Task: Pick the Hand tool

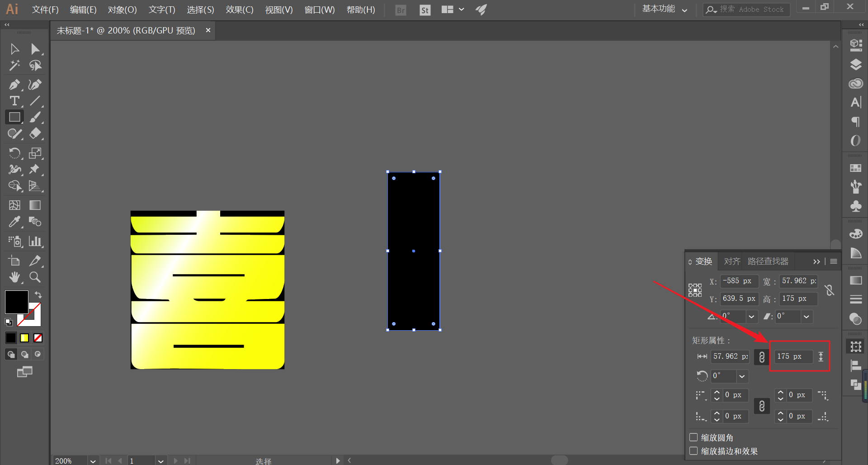Action: [14, 277]
